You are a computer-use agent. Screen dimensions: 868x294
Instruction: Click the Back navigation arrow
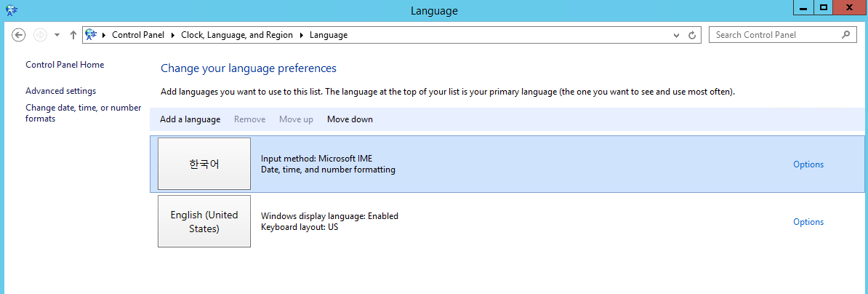(x=19, y=35)
